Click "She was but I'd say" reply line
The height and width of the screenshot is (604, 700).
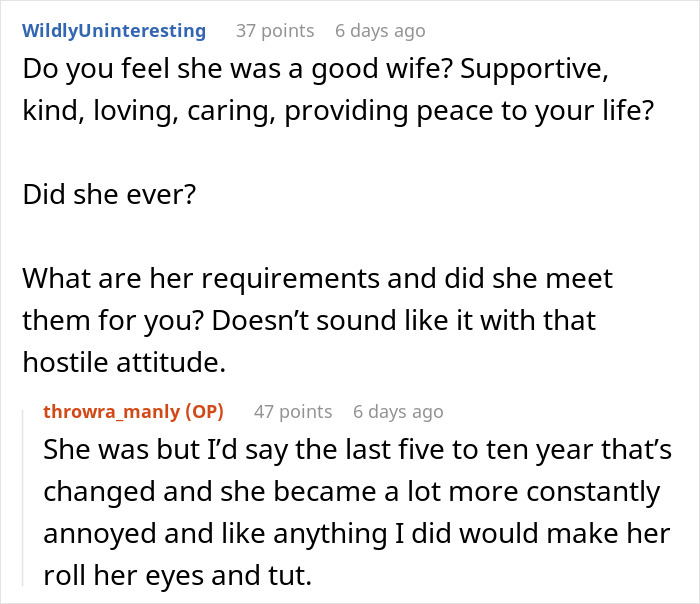pos(170,449)
